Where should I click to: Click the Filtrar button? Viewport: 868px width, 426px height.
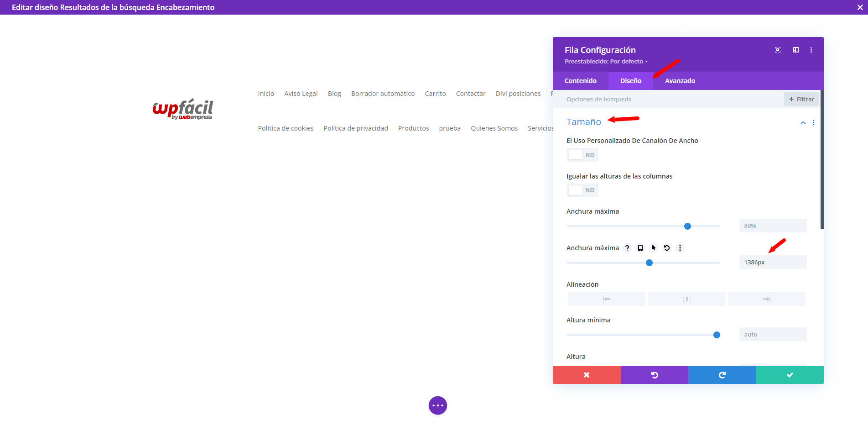click(801, 99)
